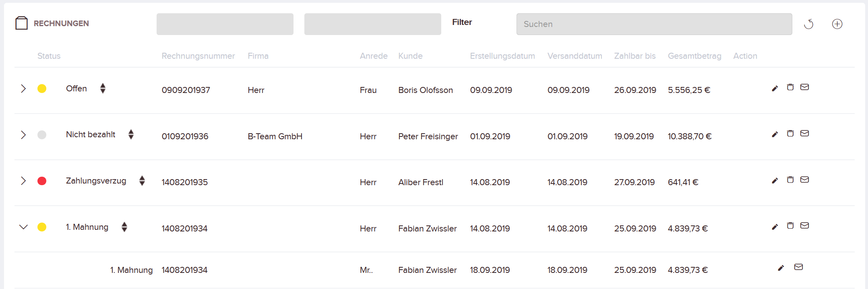Sort by Gesamtbetrag column header
868x289 pixels.
(694, 56)
